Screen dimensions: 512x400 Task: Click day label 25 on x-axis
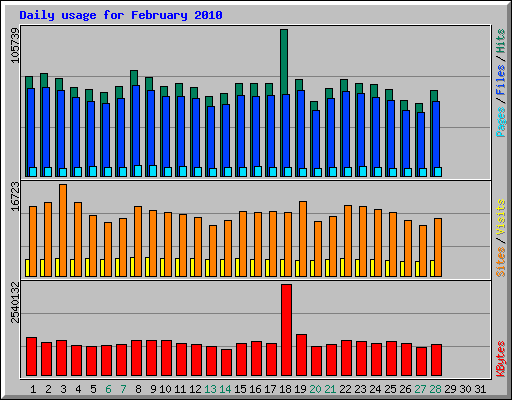click(x=390, y=389)
